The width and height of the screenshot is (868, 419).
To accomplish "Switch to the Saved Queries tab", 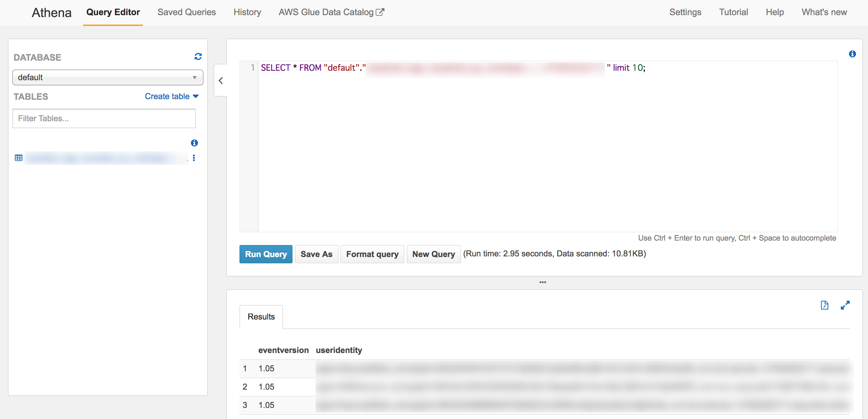I will pos(187,12).
